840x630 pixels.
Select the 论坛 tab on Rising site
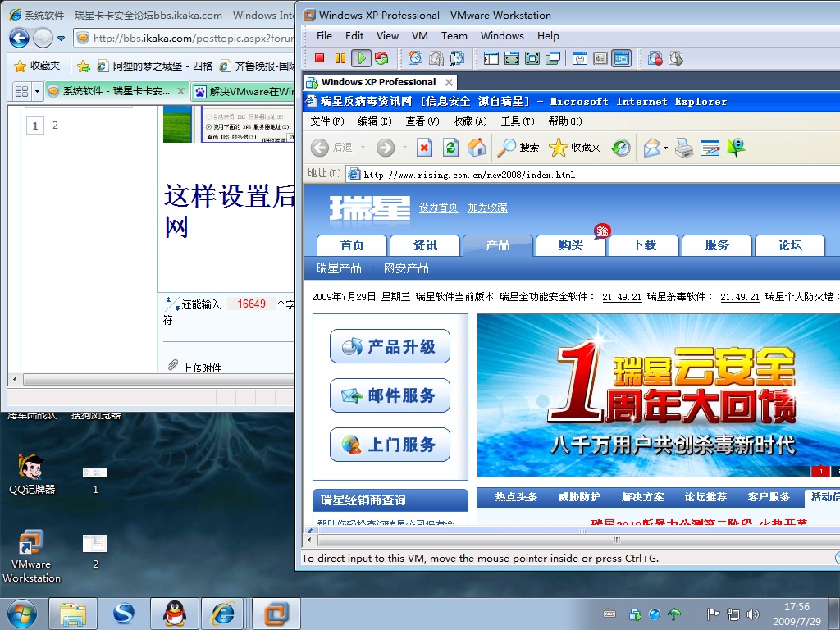(x=790, y=245)
